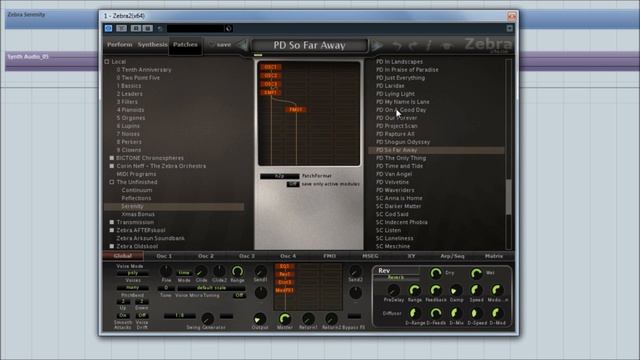Click the blue plugin activate icon in host toolbar
The width and height of the screenshot is (640, 360).
coord(109,28)
